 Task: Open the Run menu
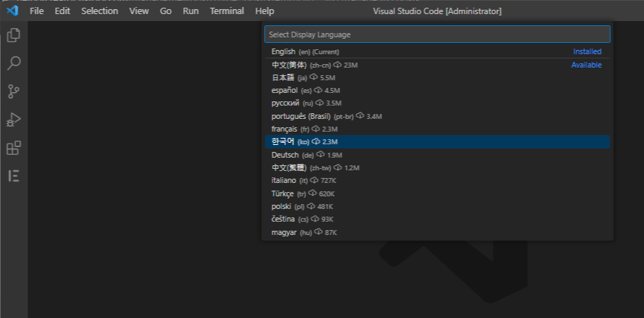(191, 11)
